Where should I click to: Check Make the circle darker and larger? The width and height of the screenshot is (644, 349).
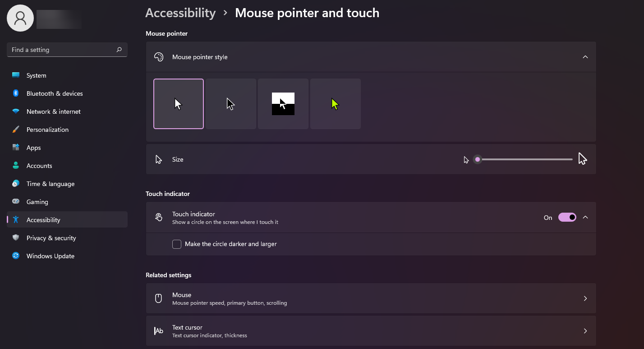(x=177, y=244)
